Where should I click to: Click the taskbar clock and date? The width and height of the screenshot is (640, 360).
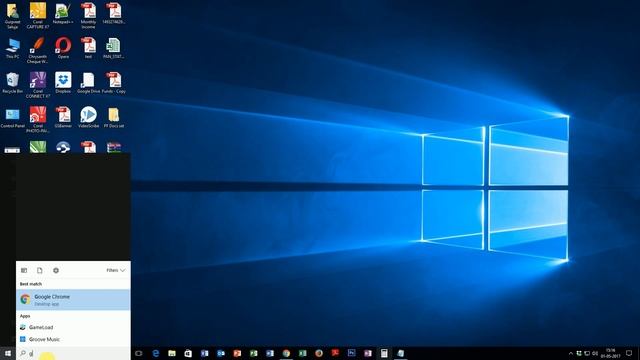click(611, 353)
